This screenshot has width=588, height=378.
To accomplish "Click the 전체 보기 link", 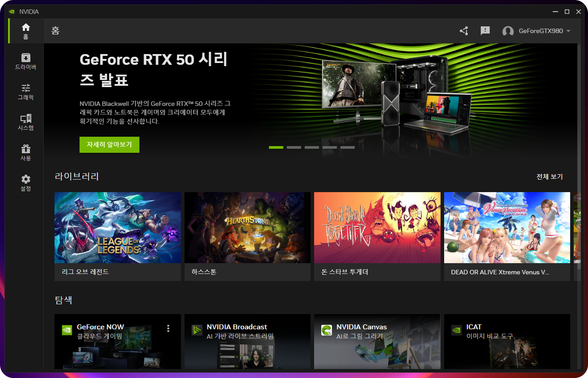I will coord(550,176).
